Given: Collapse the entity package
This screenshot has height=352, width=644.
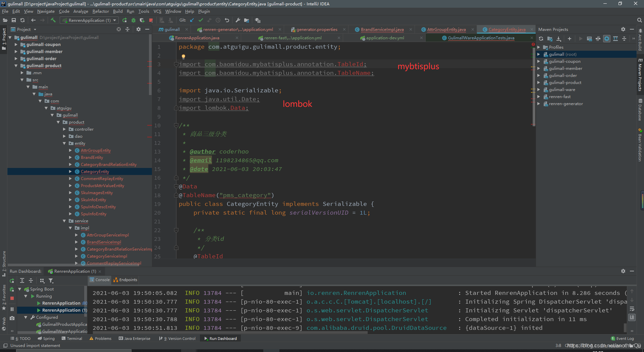Looking at the screenshot, I should 64,143.
